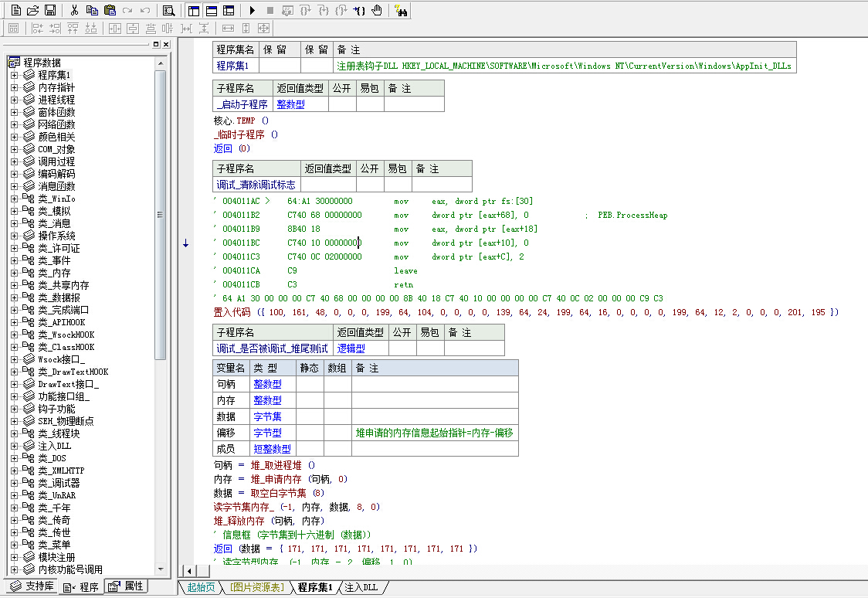Image resolution: width=868 pixels, height=598 pixels.
Task: Open the [图片资源表] document tab
Action: [x=256, y=587]
